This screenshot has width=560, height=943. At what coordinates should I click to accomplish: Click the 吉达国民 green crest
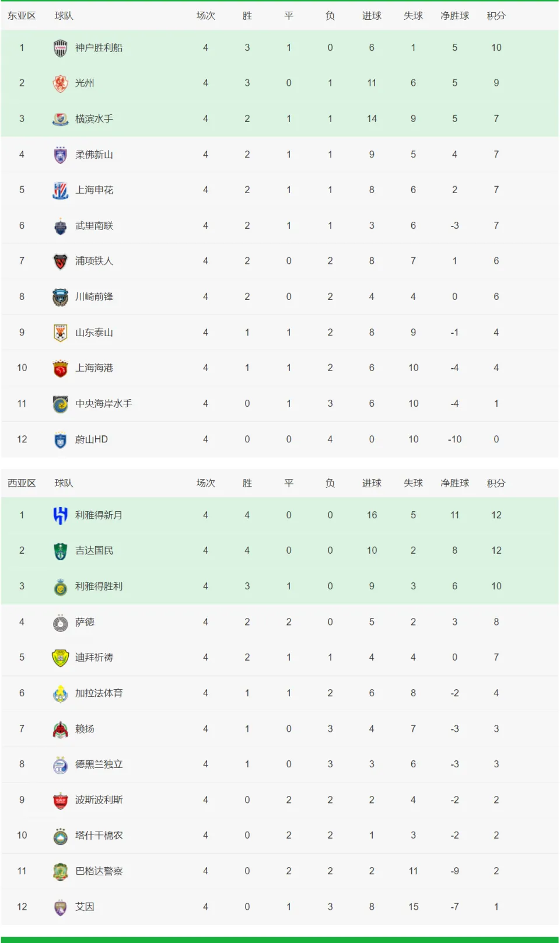pos(60,551)
